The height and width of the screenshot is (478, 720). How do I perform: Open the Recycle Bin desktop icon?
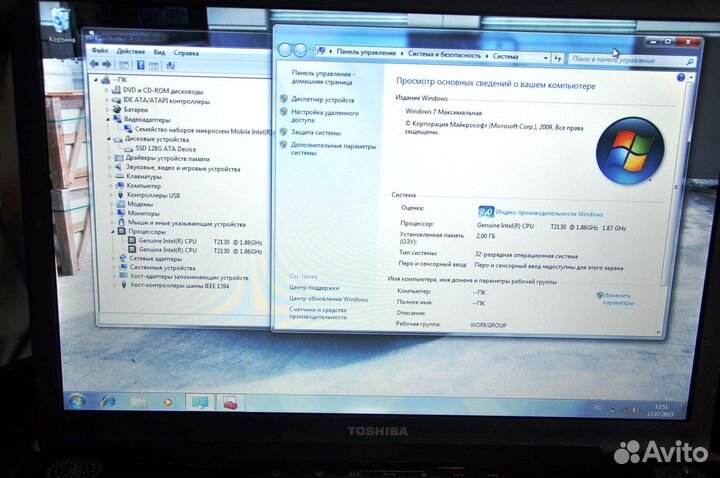pyautogui.click(x=61, y=27)
